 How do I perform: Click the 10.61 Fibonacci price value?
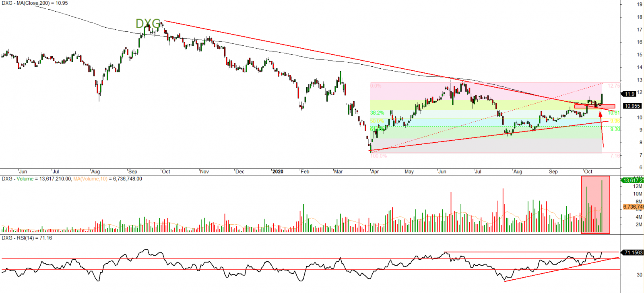[x=614, y=113]
